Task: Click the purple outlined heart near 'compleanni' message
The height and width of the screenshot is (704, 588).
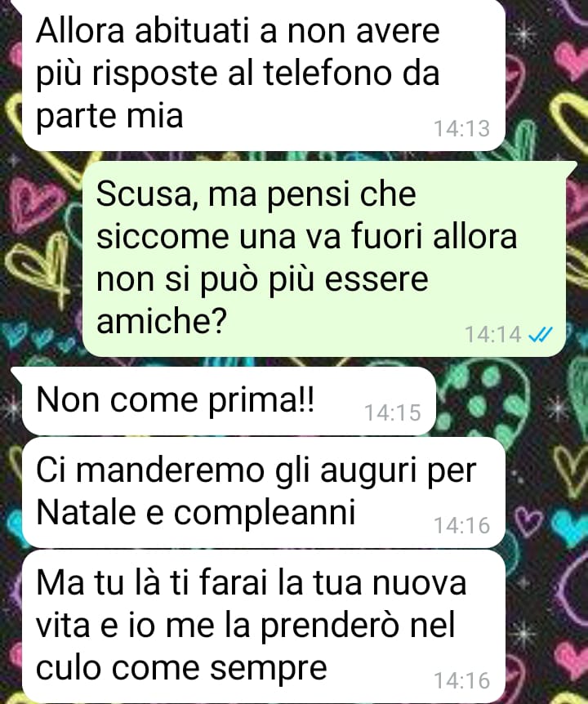Action: point(528,521)
